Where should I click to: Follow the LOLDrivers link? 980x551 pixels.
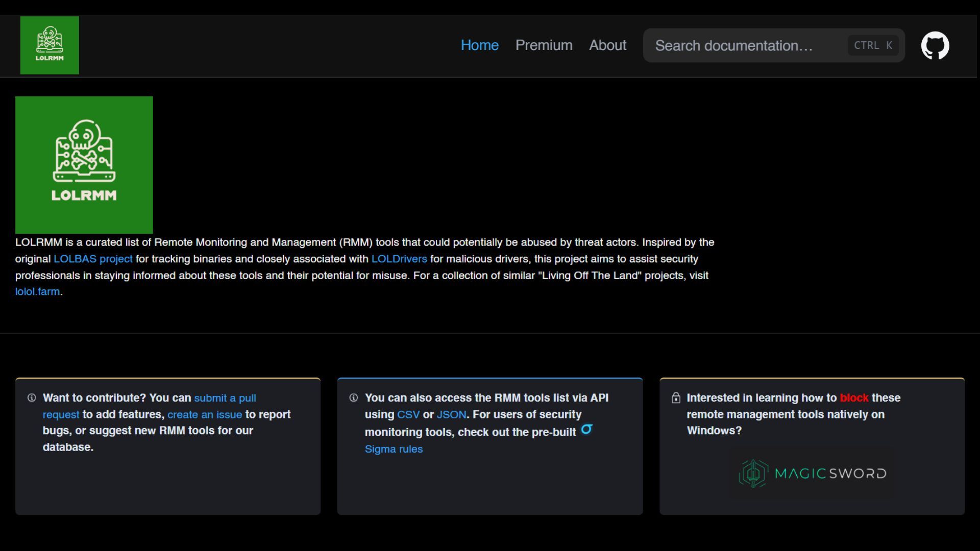coord(399,259)
